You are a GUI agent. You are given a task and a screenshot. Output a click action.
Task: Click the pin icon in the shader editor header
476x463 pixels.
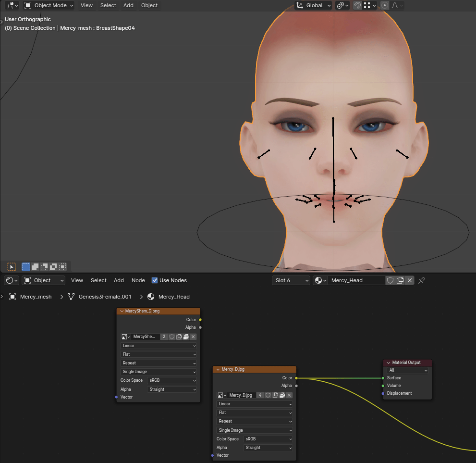pyautogui.click(x=421, y=280)
